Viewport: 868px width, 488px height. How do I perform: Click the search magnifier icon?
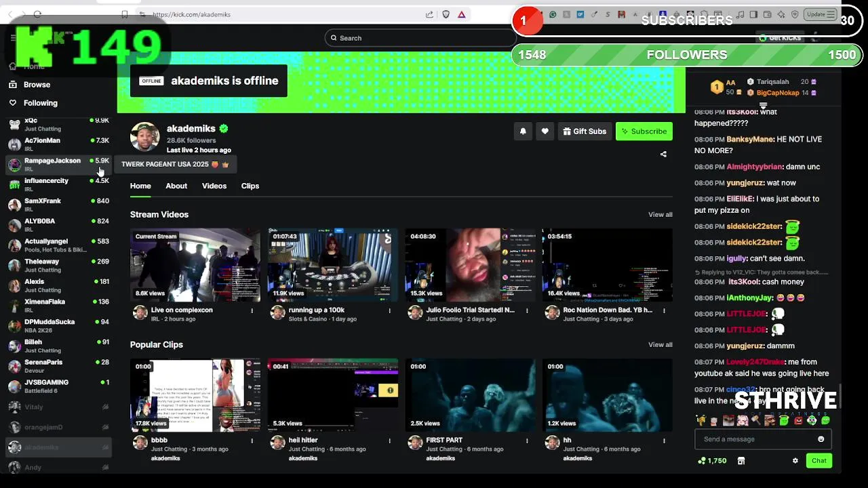(x=334, y=38)
